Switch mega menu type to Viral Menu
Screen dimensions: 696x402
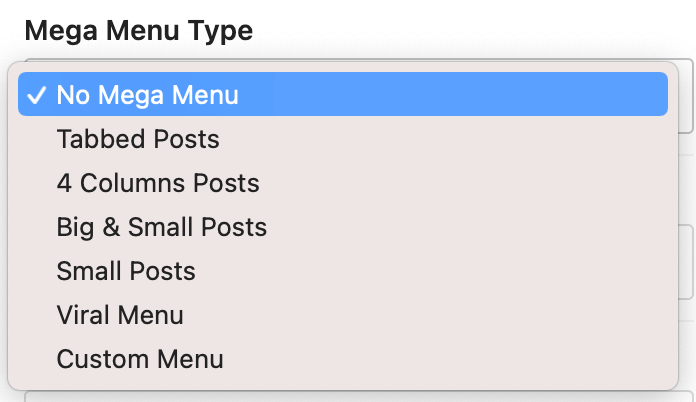[x=120, y=315]
